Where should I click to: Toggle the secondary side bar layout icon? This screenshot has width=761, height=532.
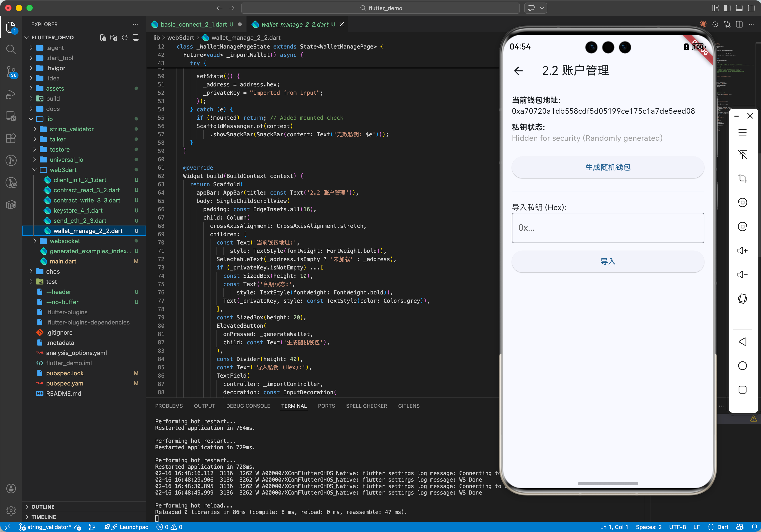(751, 8)
